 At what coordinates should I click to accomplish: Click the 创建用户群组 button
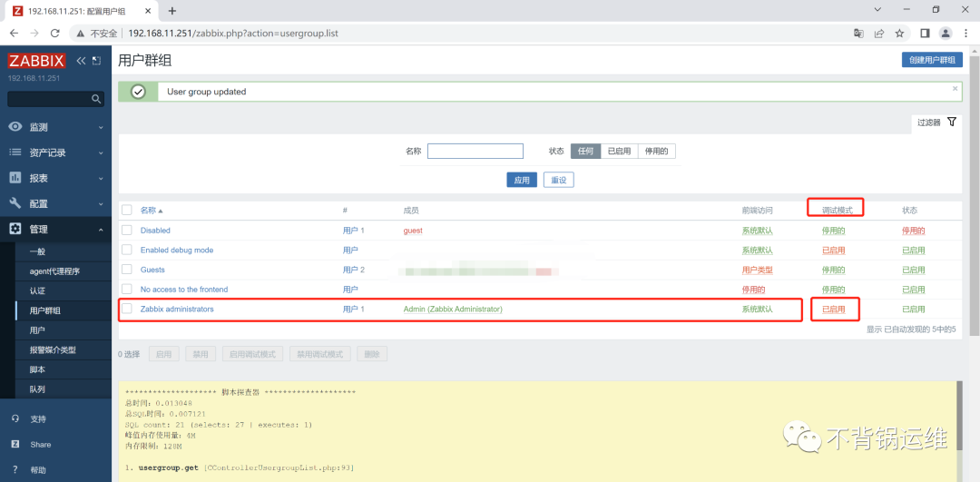click(932, 60)
